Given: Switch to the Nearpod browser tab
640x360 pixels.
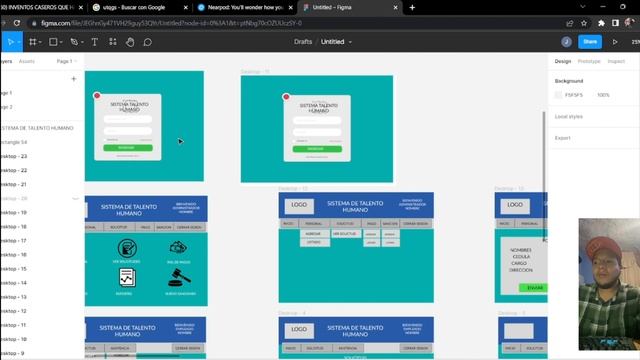Looking at the screenshot, I should pos(245,7).
